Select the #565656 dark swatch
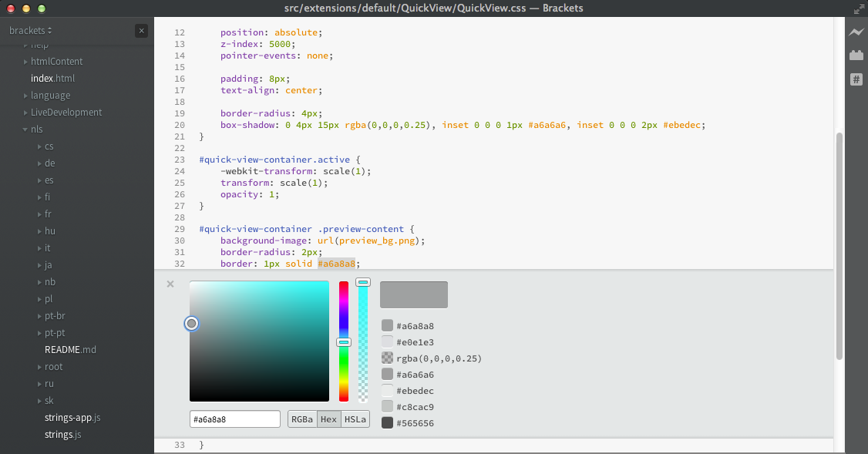 (388, 423)
